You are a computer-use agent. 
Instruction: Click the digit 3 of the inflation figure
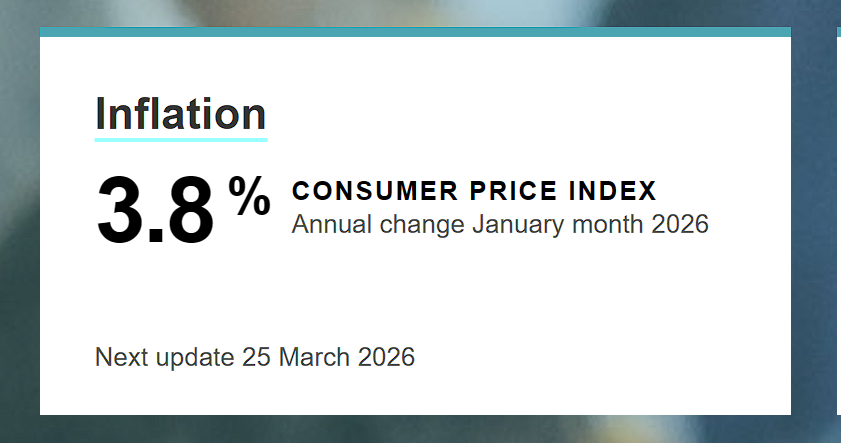(122, 209)
